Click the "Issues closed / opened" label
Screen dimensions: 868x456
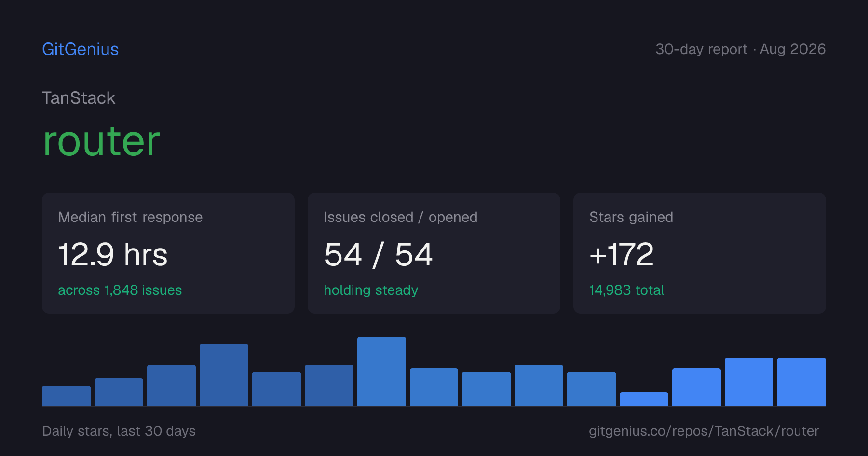pyautogui.click(x=400, y=217)
